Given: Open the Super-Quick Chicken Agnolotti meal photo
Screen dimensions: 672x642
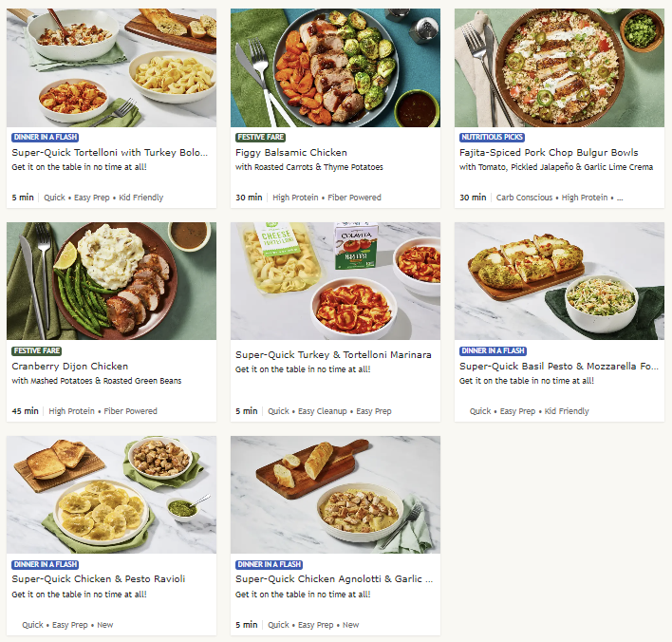Looking at the screenshot, I should point(335,495).
